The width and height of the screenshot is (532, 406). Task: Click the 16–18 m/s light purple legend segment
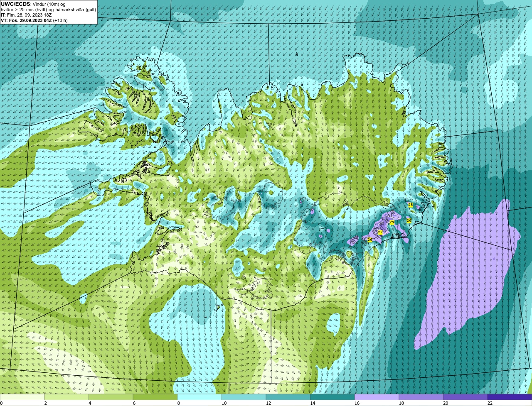click(377, 397)
